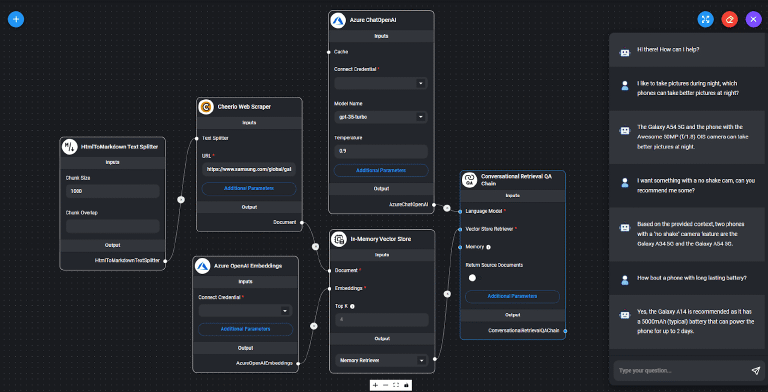Click the blue plus add-node button
The height and width of the screenshot is (392, 768).
click(16, 19)
